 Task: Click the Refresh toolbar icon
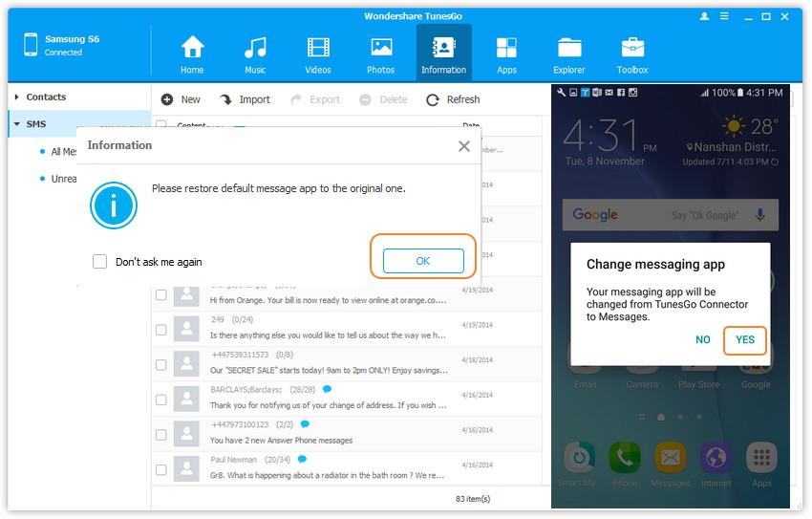pos(433,99)
